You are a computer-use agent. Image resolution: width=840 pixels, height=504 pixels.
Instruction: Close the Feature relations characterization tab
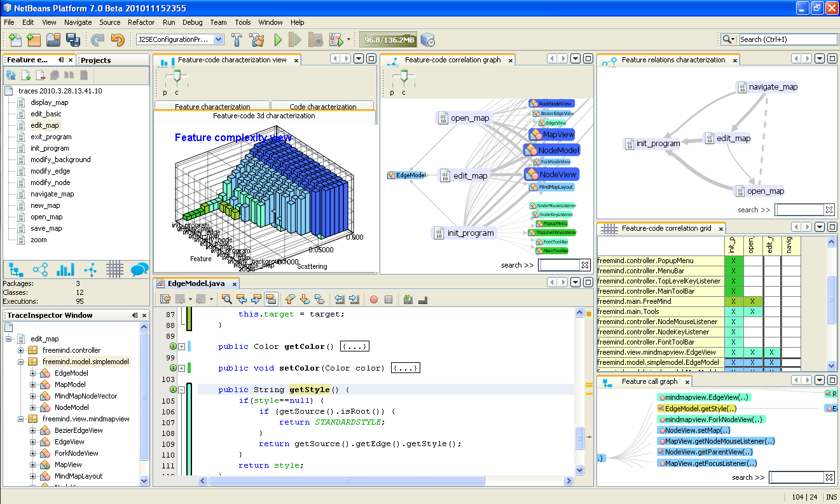pos(735,60)
